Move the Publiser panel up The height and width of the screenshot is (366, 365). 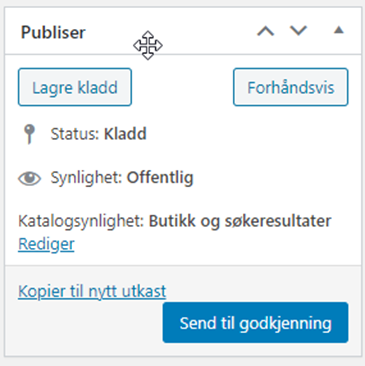(x=265, y=31)
